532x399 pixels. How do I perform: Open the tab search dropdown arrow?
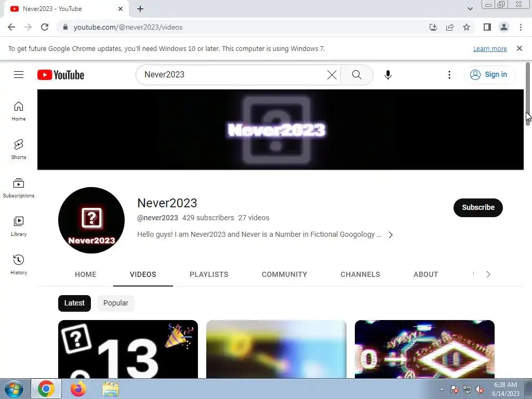pos(470,9)
